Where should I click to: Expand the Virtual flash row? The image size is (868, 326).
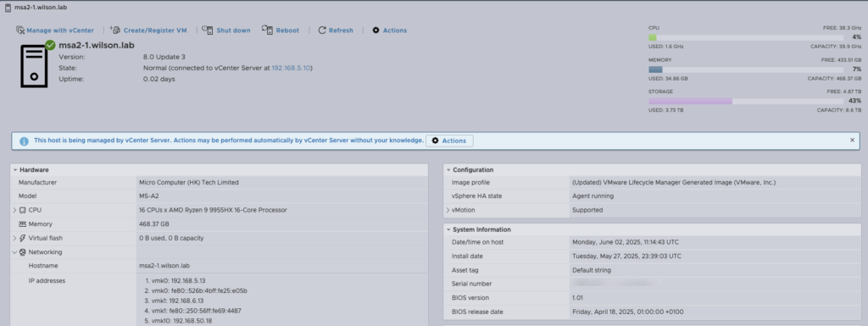click(14, 238)
